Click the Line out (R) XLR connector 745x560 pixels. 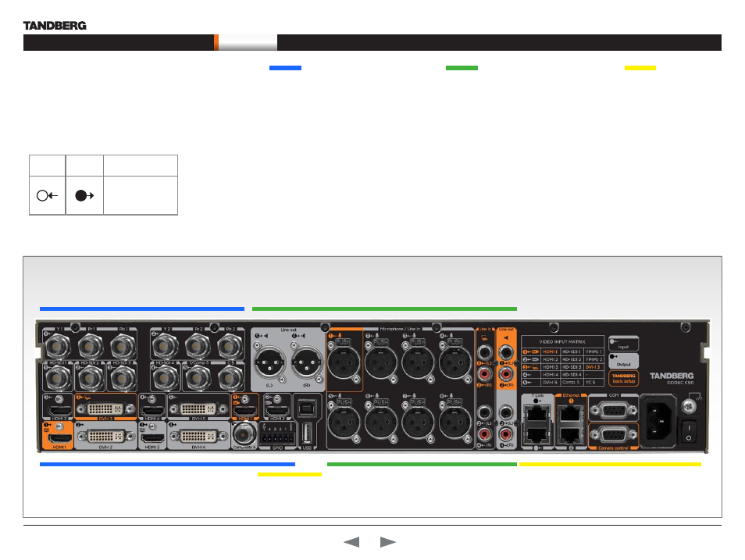coord(306,362)
